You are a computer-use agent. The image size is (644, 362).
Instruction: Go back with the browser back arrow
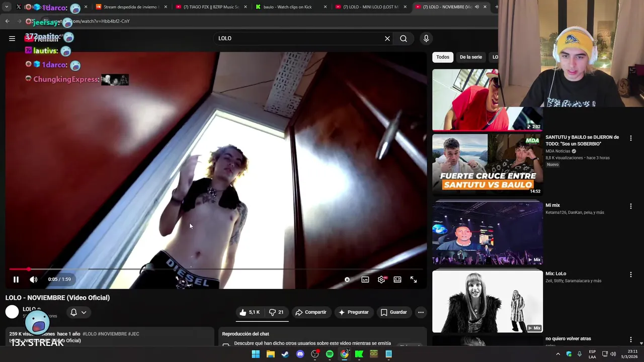[7, 21]
